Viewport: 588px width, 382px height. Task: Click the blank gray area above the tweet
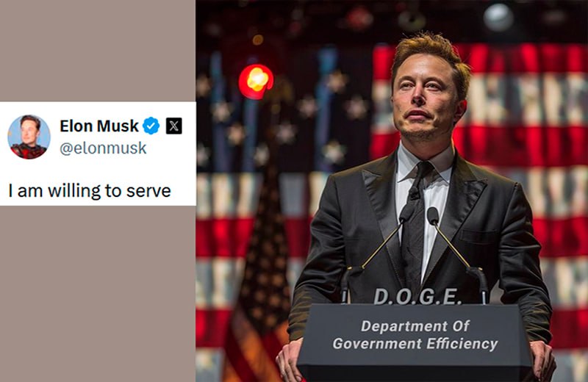(x=98, y=51)
